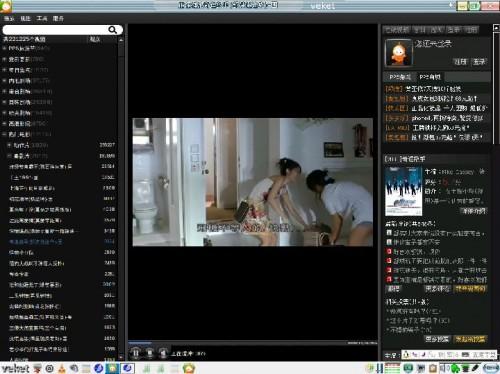Click the channel list scrollbar up arrow
The width and height of the screenshot is (500, 374).
click(x=121, y=40)
